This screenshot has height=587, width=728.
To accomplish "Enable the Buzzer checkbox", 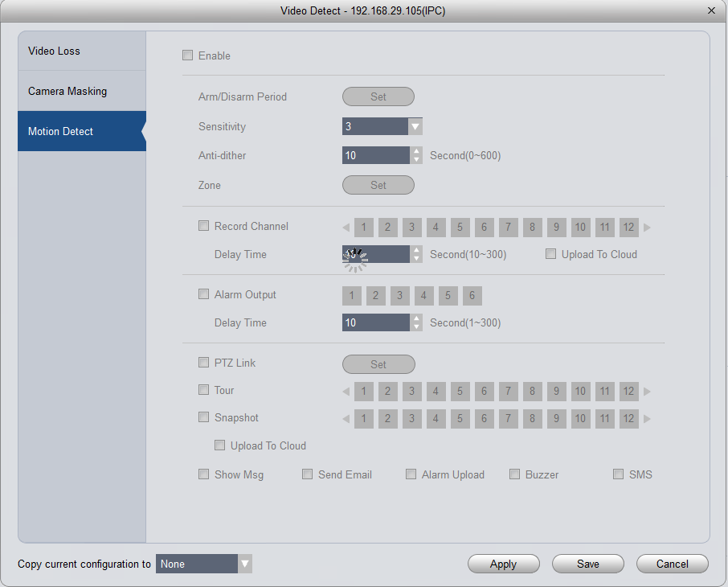I will 514,474.
